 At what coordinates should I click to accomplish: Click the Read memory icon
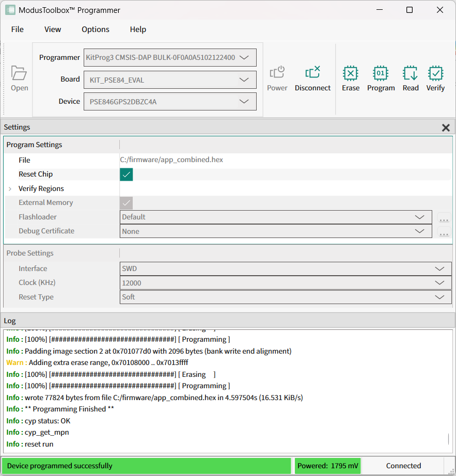click(x=411, y=78)
